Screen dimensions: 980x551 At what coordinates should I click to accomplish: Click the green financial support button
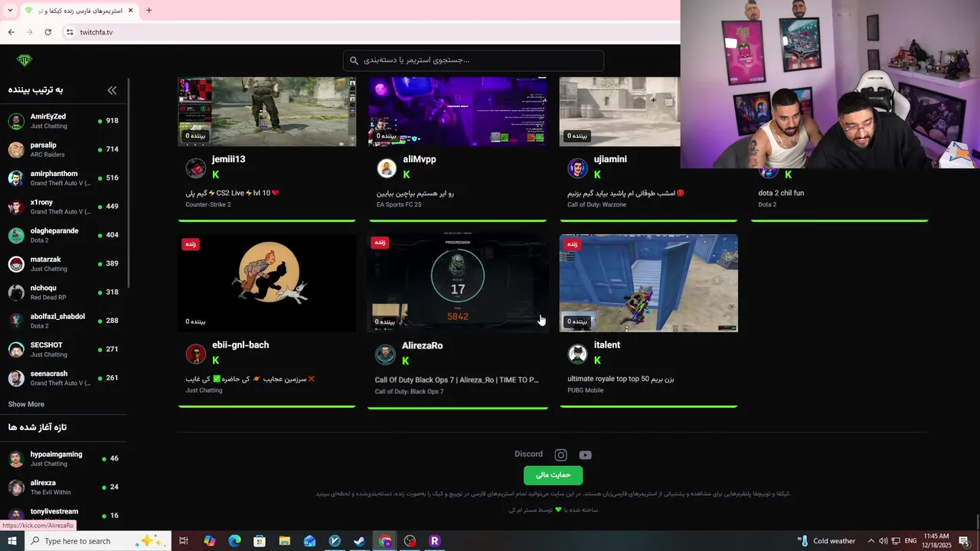pos(553,475)
